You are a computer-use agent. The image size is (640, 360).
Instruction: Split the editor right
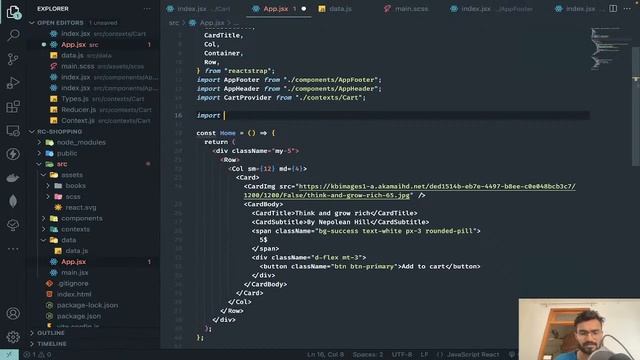[613, 9]
